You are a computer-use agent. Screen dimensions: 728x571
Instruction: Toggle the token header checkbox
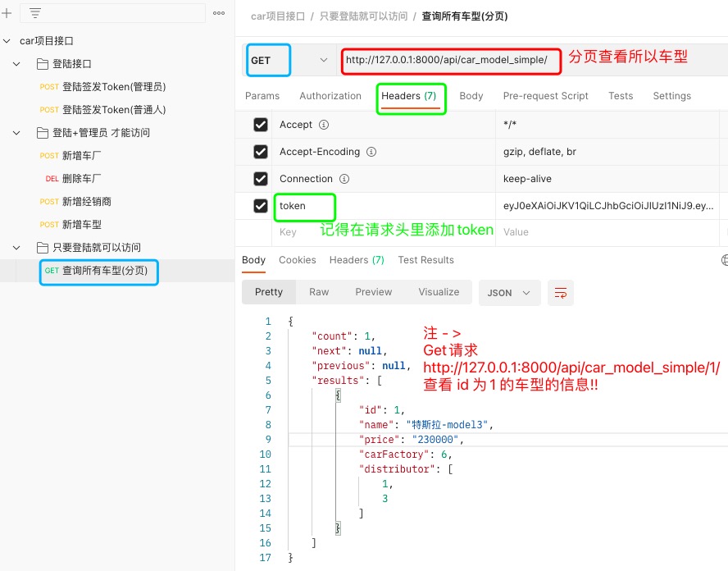pos(261,206)
